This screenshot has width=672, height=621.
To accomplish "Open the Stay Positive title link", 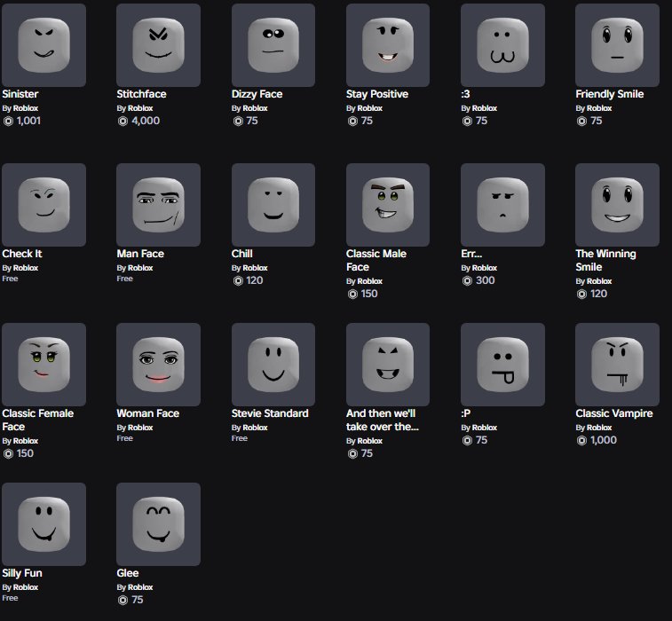I will 377,94.
